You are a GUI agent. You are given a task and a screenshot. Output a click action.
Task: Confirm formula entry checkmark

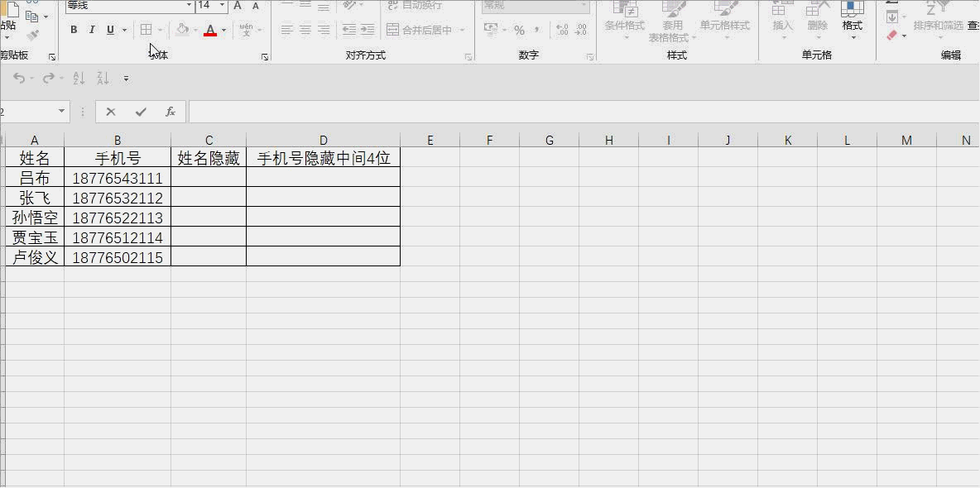(x=141, y=112)
